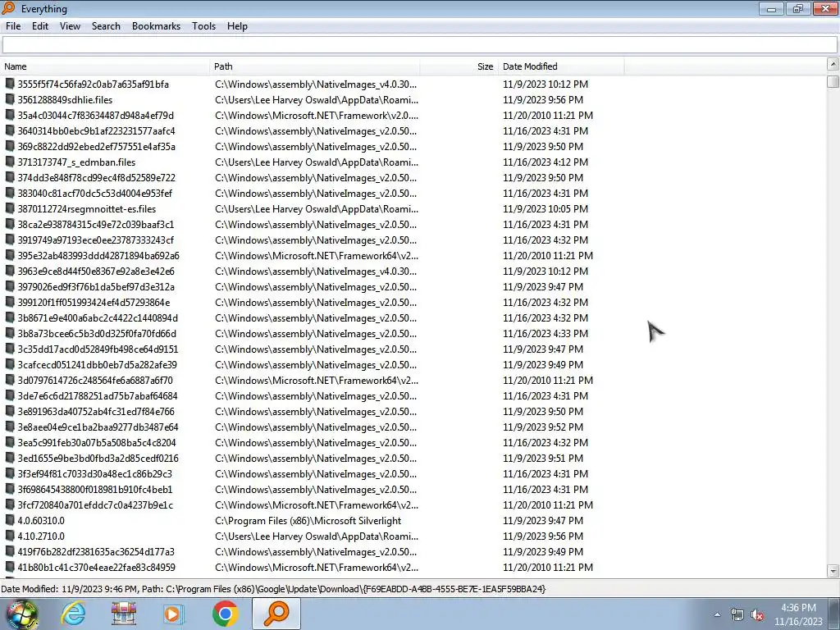The width and height of the screenshot is (840, 630).
Task: Click path C:\Program Files (x86)\Microsoft Silverlight
Action: (308, 520)
